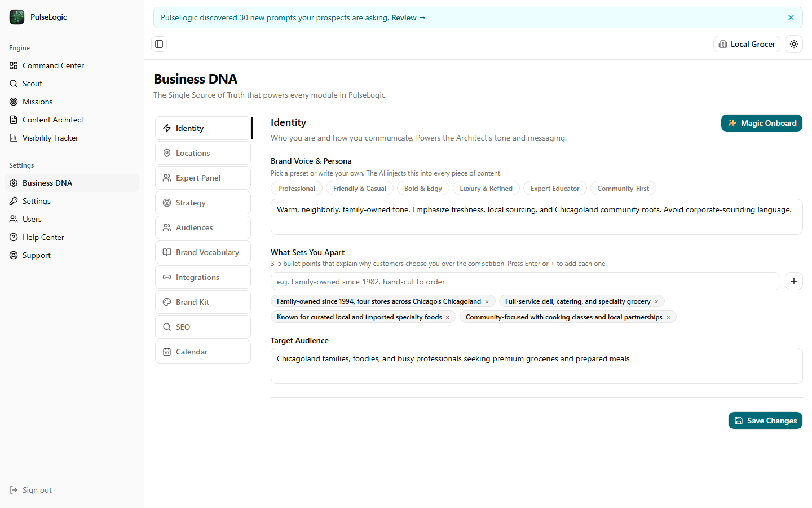Open the Users page

[x=72, y=219]
